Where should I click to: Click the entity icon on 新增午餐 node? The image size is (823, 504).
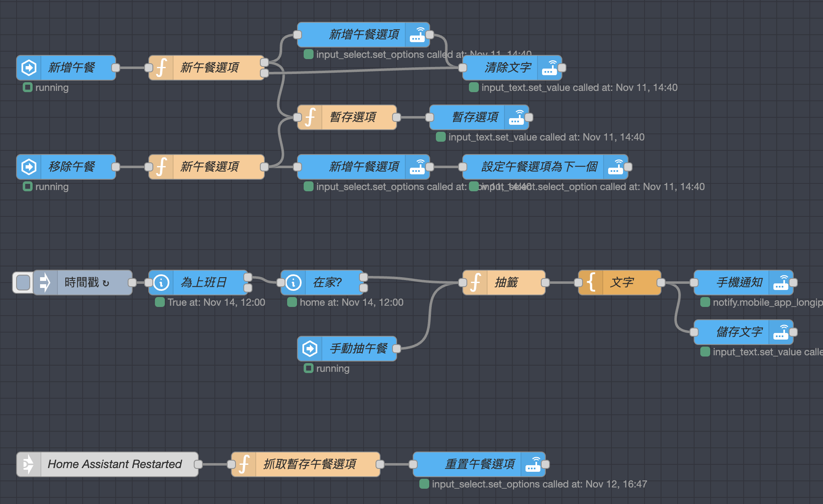(29, 68)
